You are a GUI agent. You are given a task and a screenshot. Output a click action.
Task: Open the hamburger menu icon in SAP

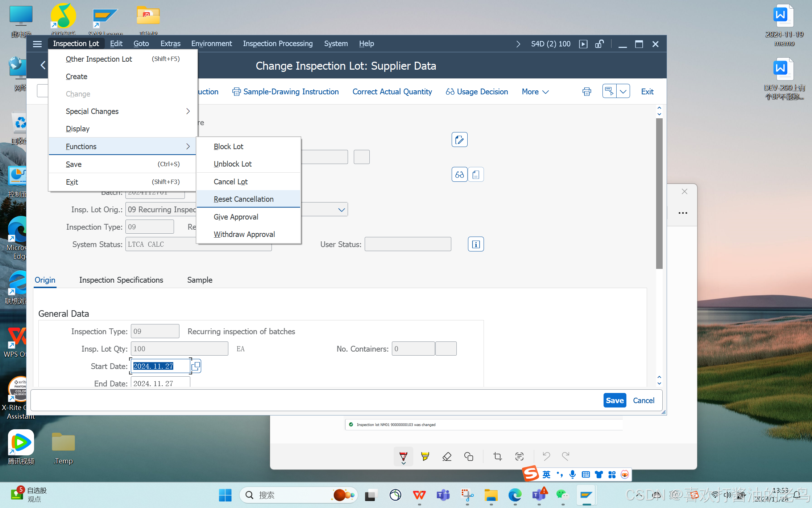pyautogui.click(x=37, y=44)
